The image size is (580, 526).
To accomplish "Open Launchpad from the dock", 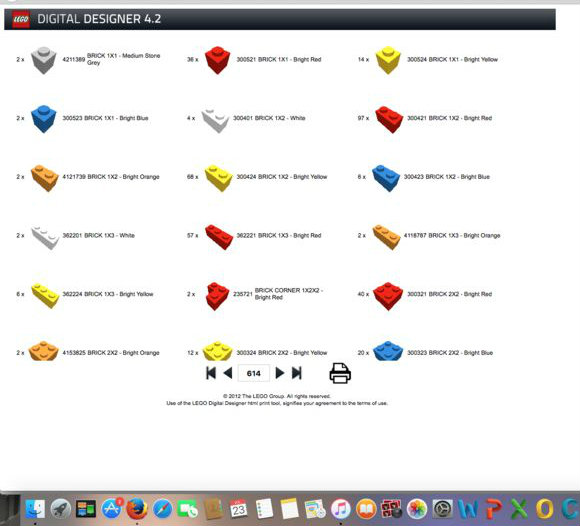I will [x=61, y=509].
